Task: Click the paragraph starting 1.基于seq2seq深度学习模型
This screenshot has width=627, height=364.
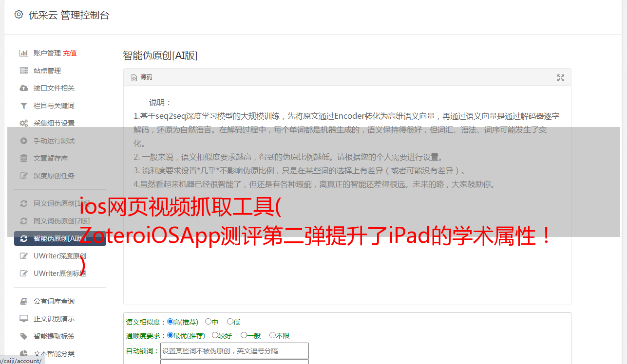Action: [346, 130]
